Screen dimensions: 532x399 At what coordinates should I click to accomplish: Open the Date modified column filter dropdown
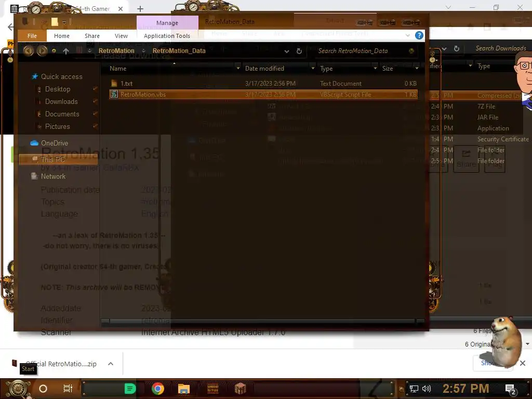[x=313, y=68]
